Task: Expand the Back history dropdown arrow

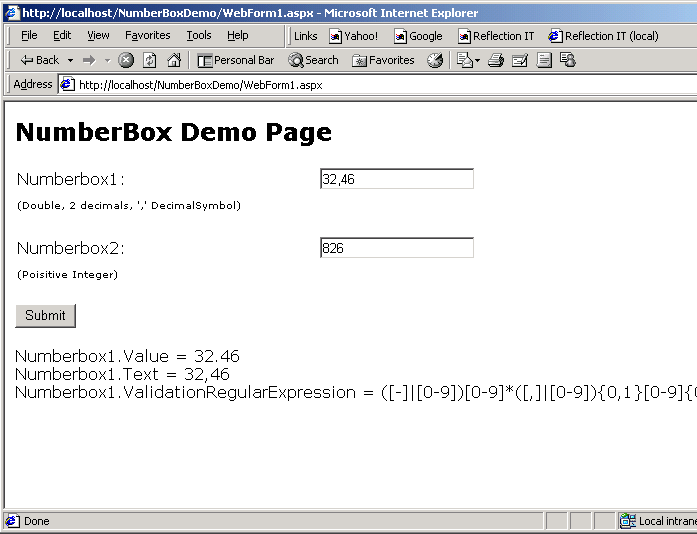Action: click(70, 60)
